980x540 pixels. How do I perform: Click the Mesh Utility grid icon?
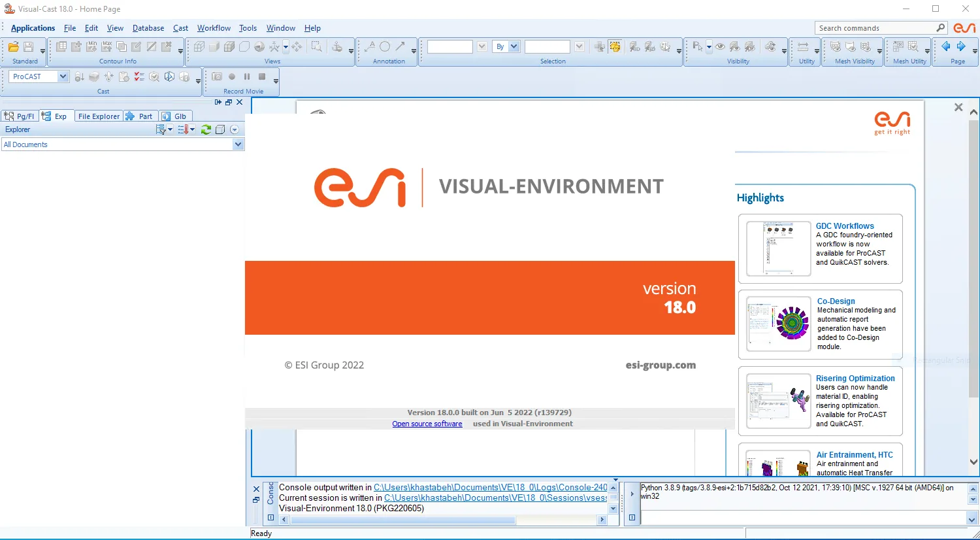point(898,47)
